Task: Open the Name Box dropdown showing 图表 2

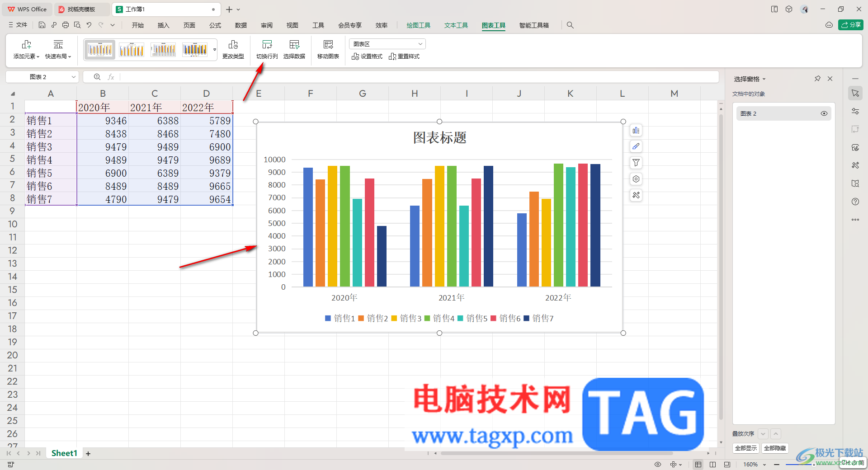Action: 73,77
